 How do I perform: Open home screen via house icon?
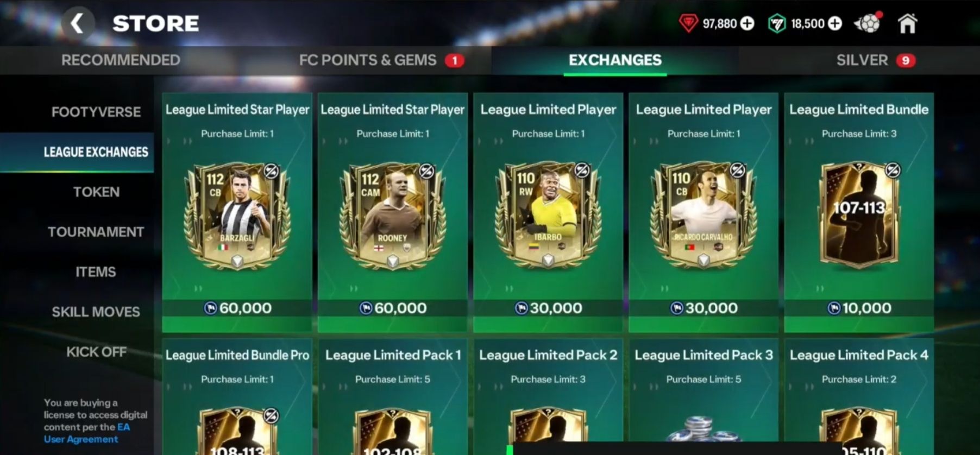pos(907,23)
